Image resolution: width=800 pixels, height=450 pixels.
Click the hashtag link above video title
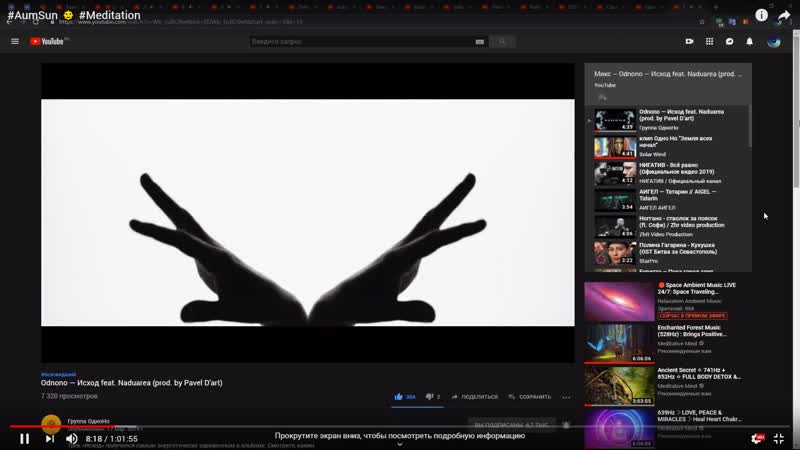click(58, 374)
